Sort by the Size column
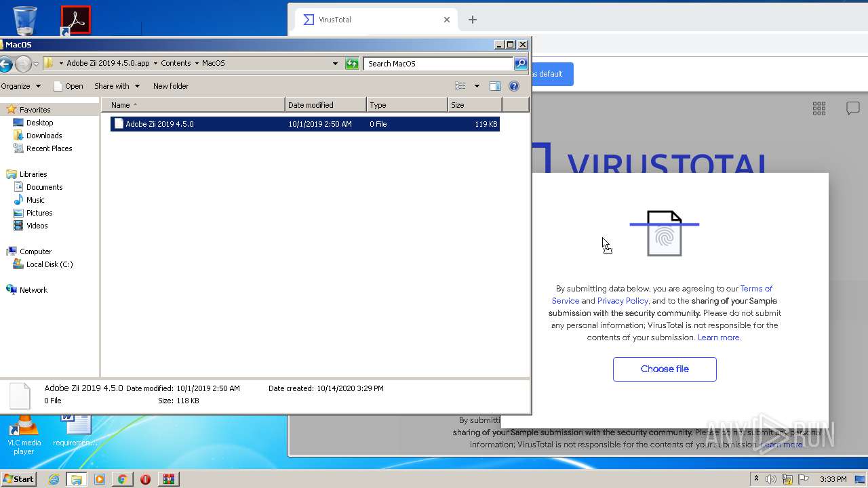 [475, 105]
